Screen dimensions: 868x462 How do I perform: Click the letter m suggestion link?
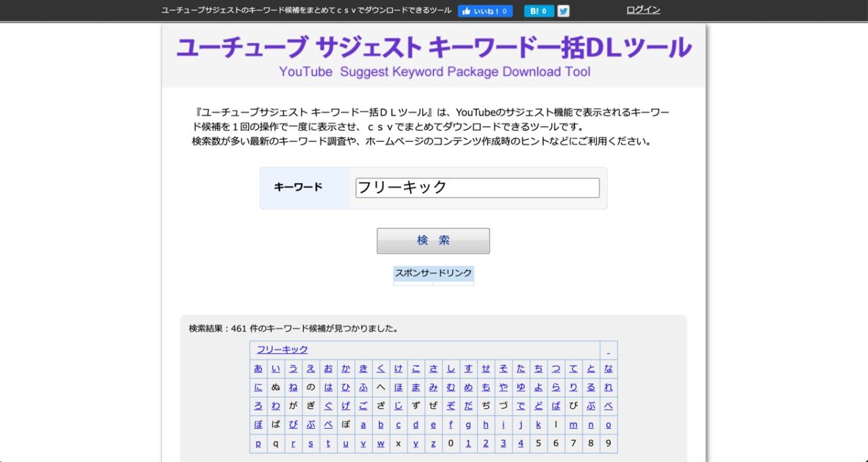574,424
